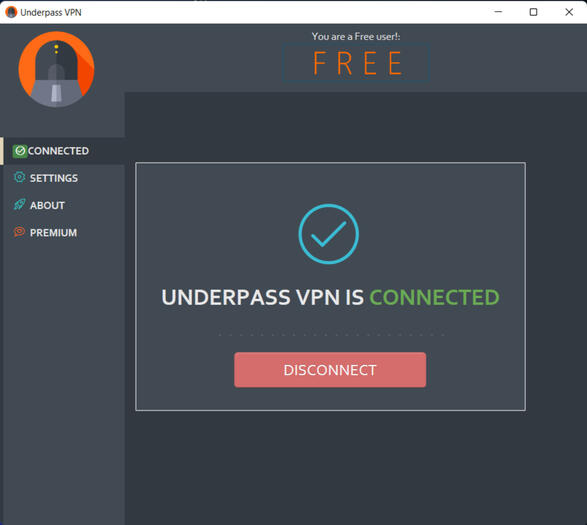Minimize the Underpass VPN window
The height and width of the screenshot is (525, 587).
tap(498, 12)
